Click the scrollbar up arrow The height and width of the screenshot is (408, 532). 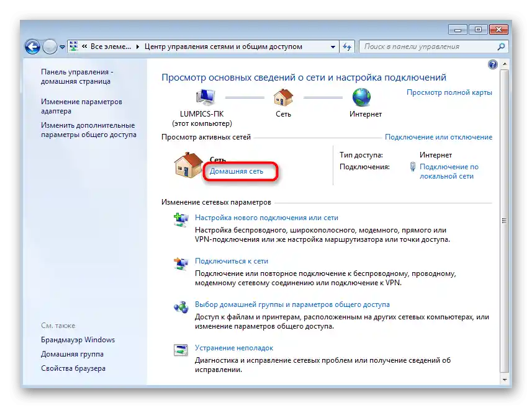point(504,64)
